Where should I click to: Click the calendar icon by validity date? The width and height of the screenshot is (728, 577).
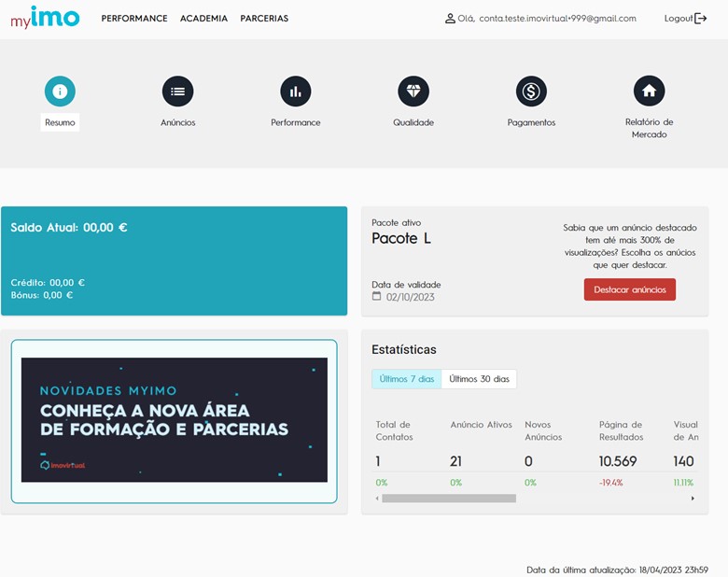click(x=377, y=297)
